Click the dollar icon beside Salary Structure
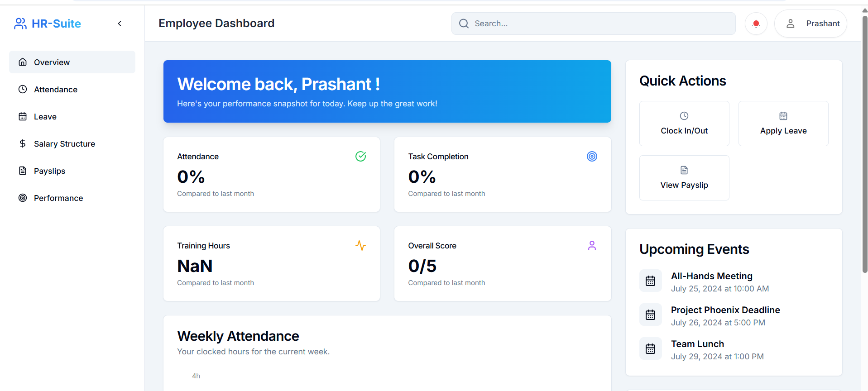Viewport: 868px width, 391px height. click(23, 143)
